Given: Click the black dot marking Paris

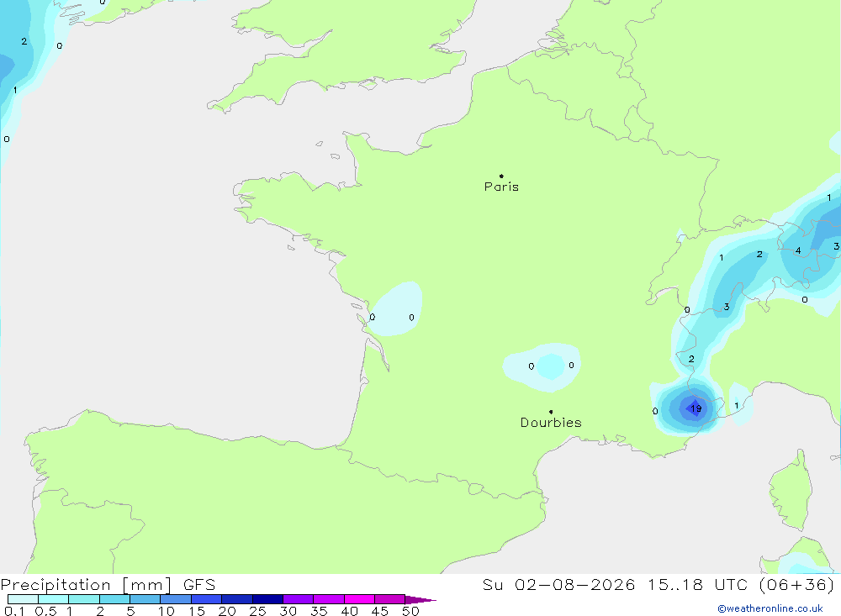Looking at the screenshot, I should click(501, 176).
